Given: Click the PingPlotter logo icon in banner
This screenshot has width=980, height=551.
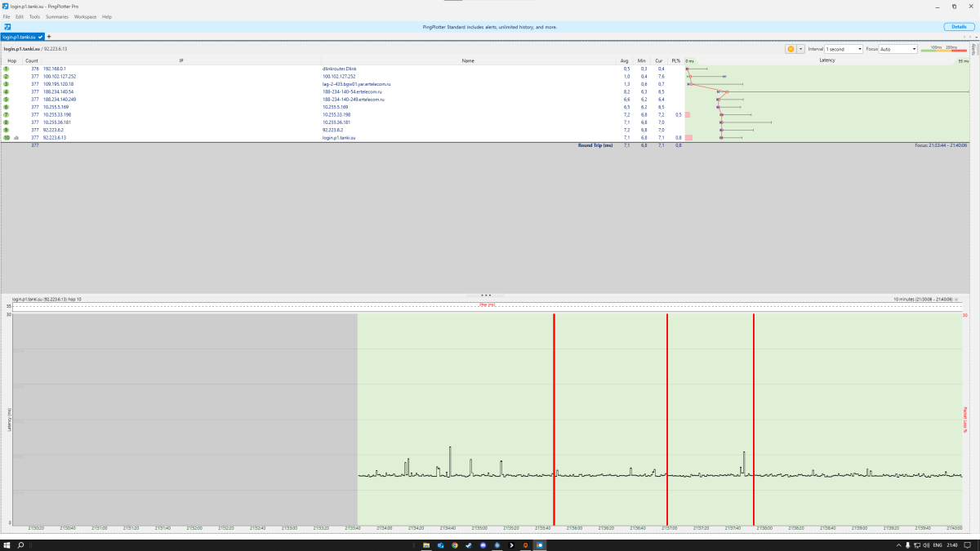Looking at the screenshot, I should pyautogui.click(x=7, y=27).
